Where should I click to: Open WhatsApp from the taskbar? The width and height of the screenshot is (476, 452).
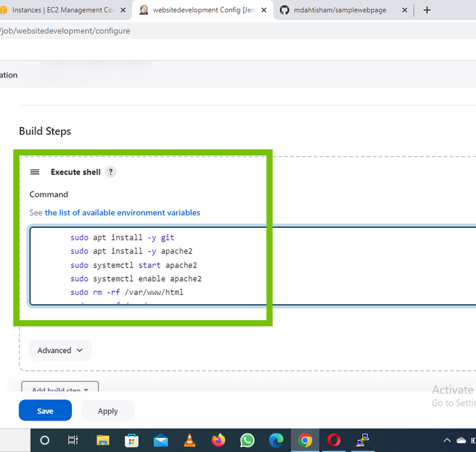(247, 440)
